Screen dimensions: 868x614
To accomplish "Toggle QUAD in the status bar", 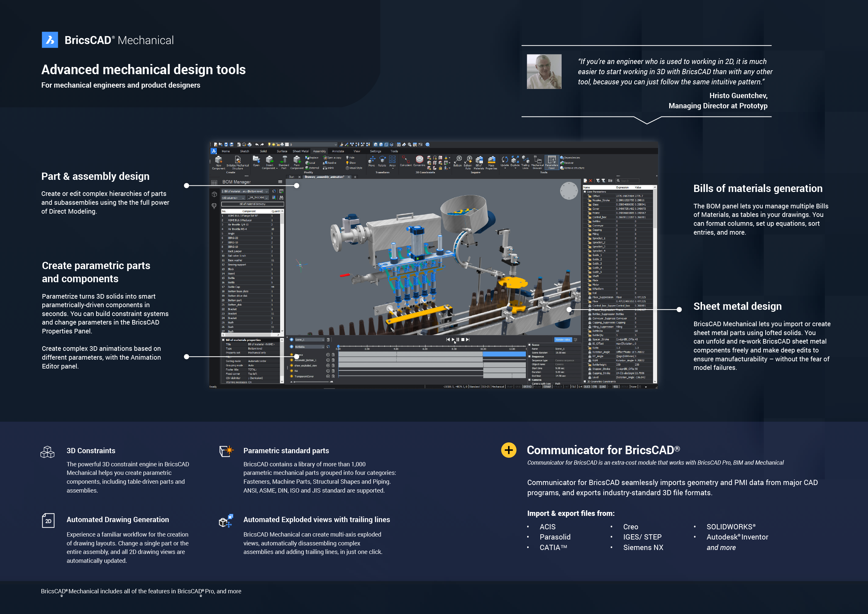I will tap(602, 387).
